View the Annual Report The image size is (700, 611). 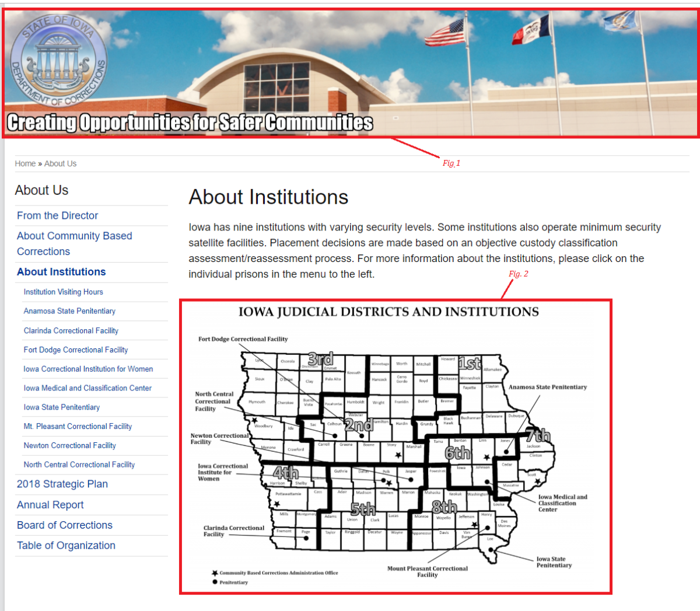pyautogui.click(x=50, y=504)
